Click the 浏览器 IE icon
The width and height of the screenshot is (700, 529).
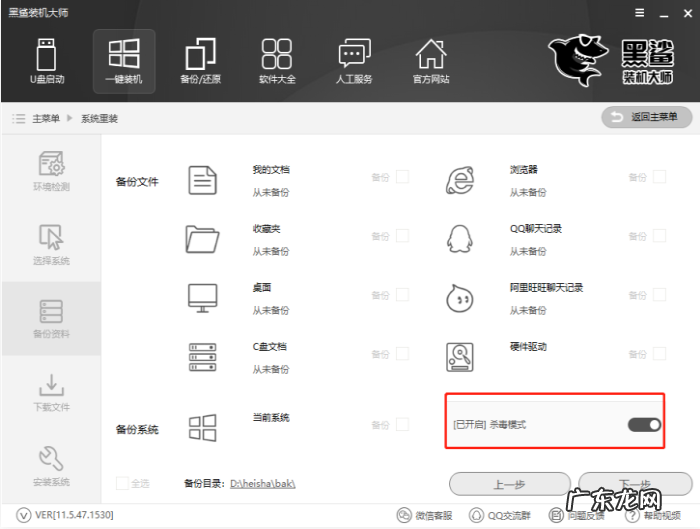pos(460,180)
